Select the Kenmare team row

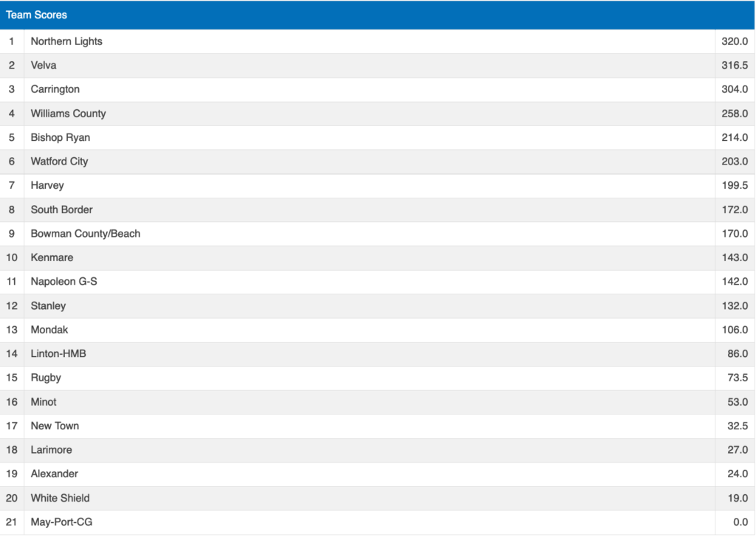click(x=52, y=257)
